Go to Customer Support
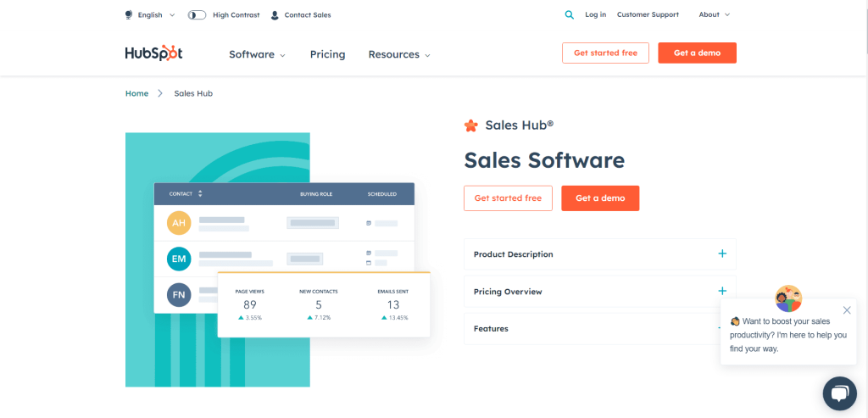Screen dimensions: 868x418 coord(648,14)
